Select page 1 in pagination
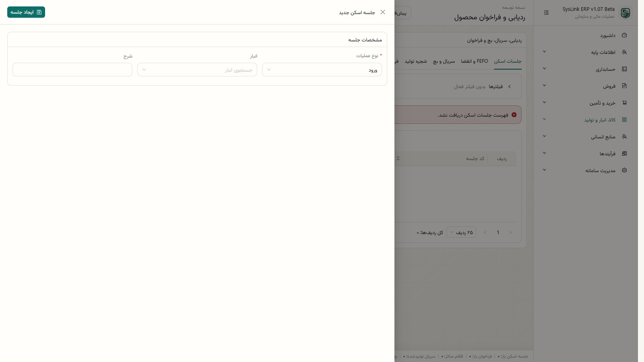Screen dimensions: 644x362 point(498,232)
